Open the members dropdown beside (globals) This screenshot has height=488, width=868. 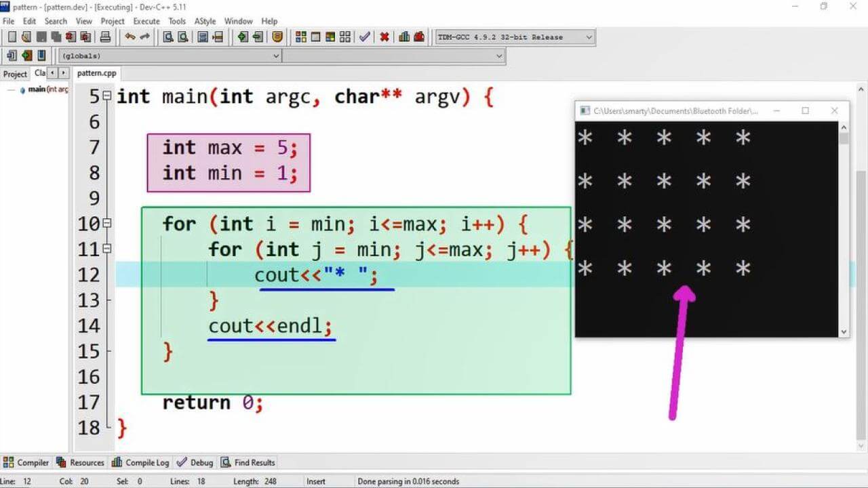click(x=498, y=56)
